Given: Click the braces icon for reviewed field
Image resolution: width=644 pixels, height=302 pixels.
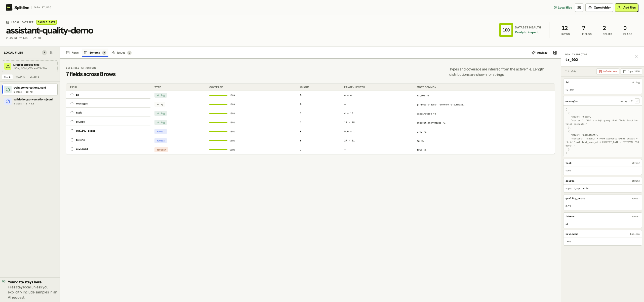Looking at the screenshot, I should tap(72, 149).
